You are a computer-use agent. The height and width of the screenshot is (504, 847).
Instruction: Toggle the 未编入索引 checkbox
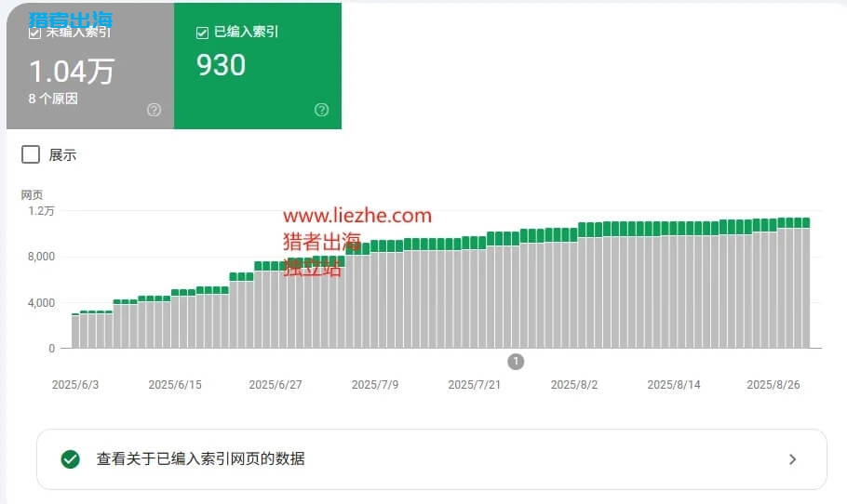coord(34,33)
